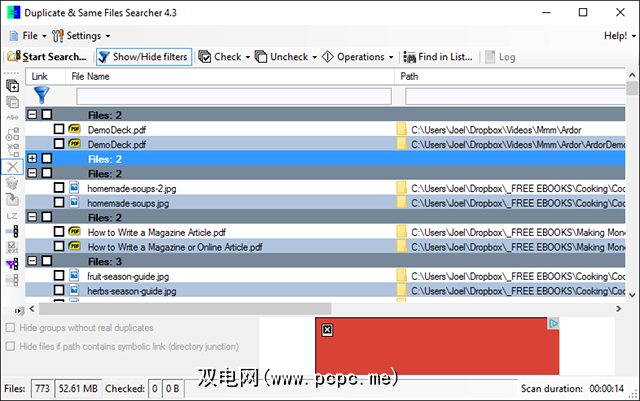This screenshot has width=640, height=401.
Task: Click the Path filter input field
Action: click(x=515, y=96)
